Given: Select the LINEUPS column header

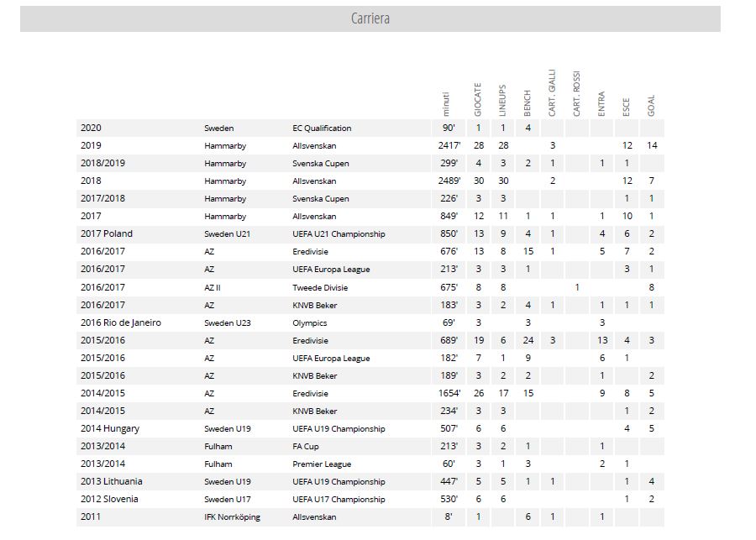Looking at the screenshot, I should (x=502, y=101).
